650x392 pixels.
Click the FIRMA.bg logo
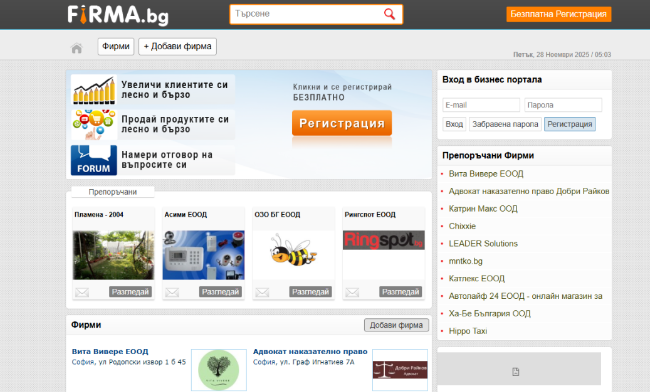click(118, 15)
